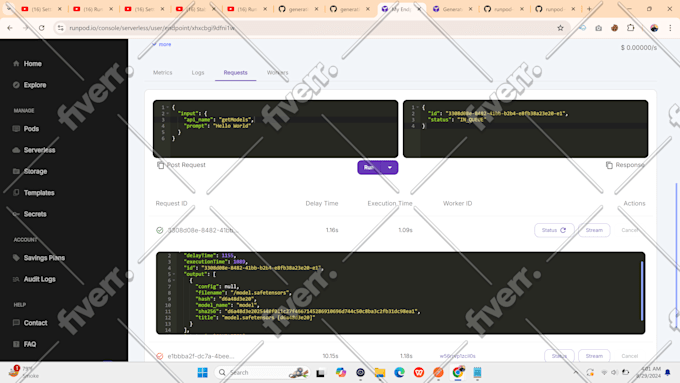Image resolution: width=680 pixels, height=383 pixels.
Task: Collapse the "input" object fold arrow
Action: point(168,113)
